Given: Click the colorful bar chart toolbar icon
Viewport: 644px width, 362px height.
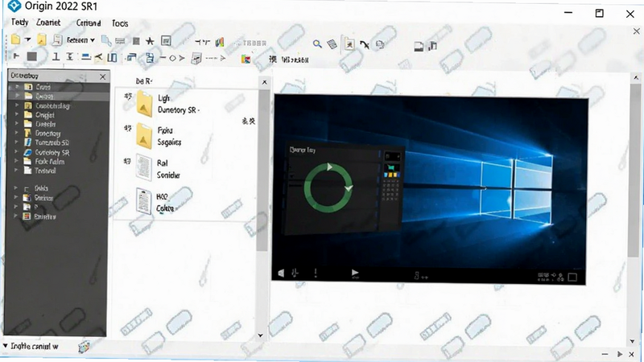Looking at the screenshot, I should (220, 42).
